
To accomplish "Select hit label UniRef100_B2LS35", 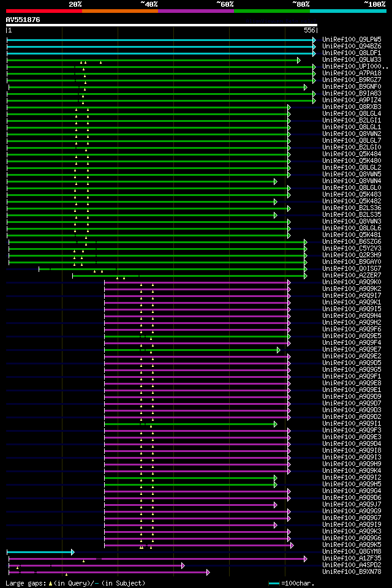I will [x=352, y=215].
